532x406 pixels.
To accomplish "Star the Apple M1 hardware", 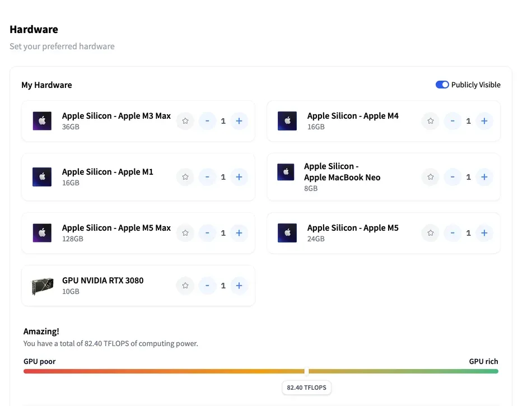I will pyautogui.click(x=185, y=177).
